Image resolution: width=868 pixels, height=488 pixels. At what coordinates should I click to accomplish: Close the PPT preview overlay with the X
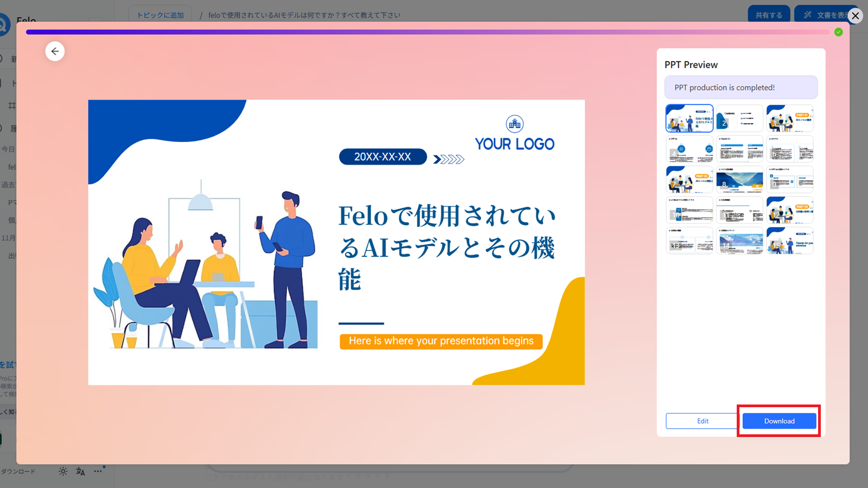pos(856,16)
